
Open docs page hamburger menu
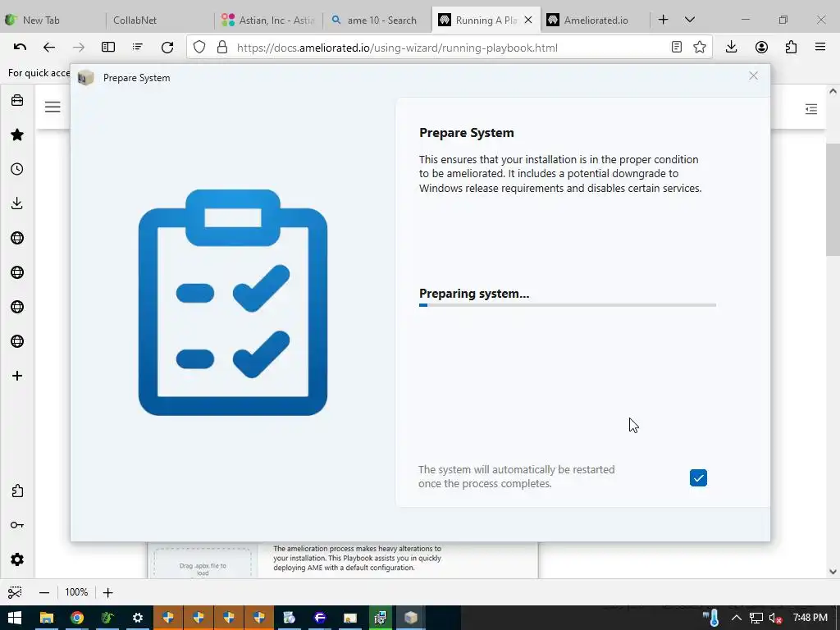[52, 107]
